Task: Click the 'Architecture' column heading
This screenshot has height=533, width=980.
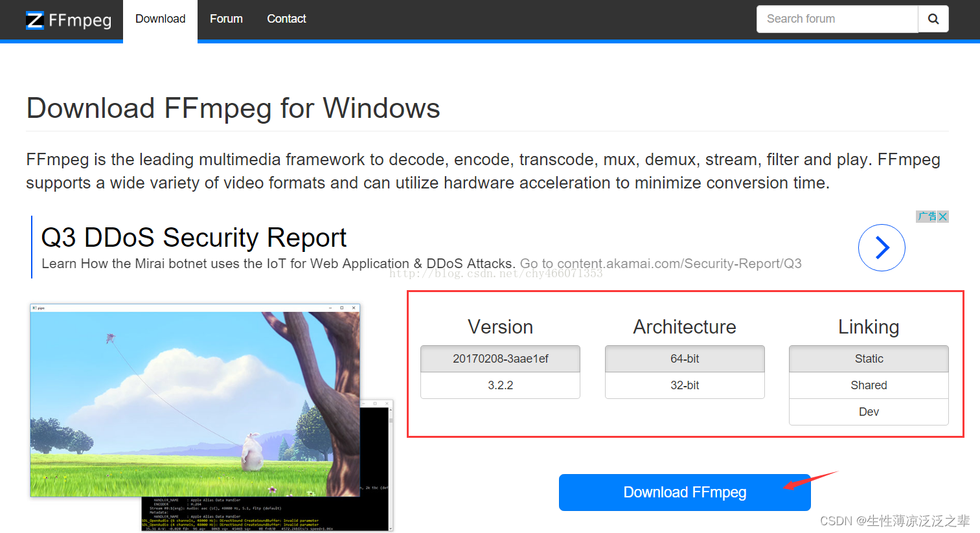Action: coord(685,327)
